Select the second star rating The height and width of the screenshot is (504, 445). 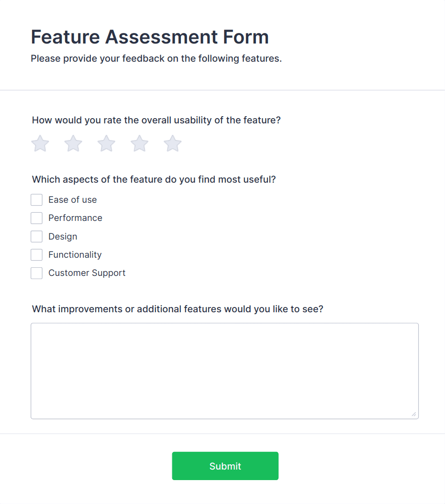point(73,143)
